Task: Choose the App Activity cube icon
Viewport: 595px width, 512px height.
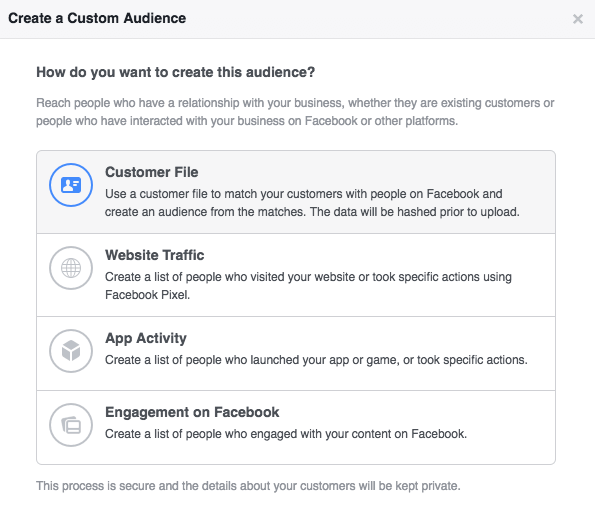Action: coord(71,351)
